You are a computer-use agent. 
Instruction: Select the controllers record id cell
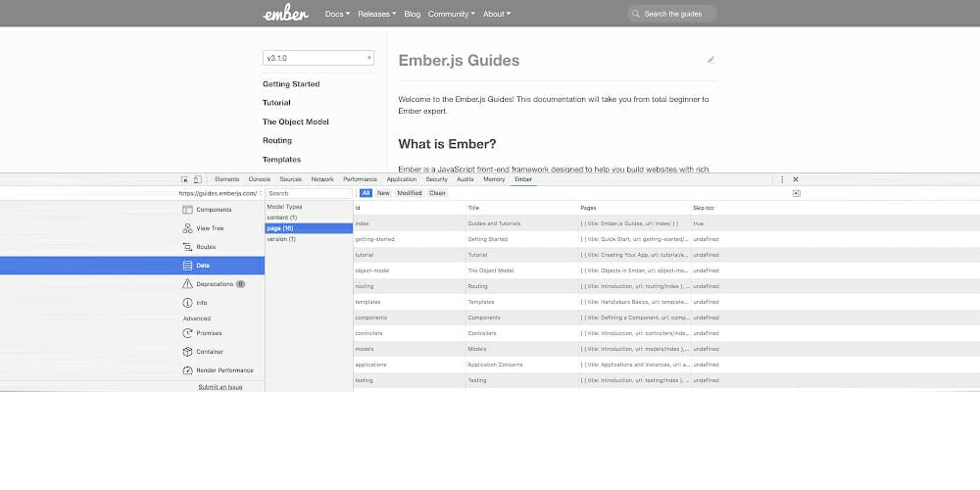[x=410, y=333]
